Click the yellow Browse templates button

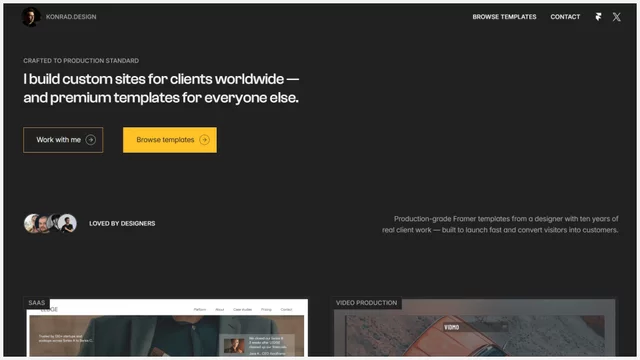coord(170,140)
